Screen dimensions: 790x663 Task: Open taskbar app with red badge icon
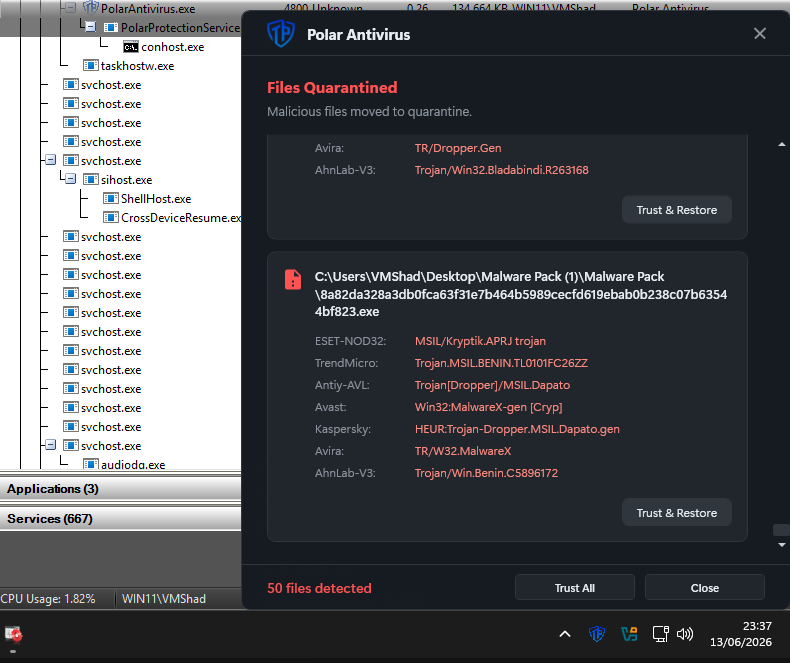click(14, 635)
